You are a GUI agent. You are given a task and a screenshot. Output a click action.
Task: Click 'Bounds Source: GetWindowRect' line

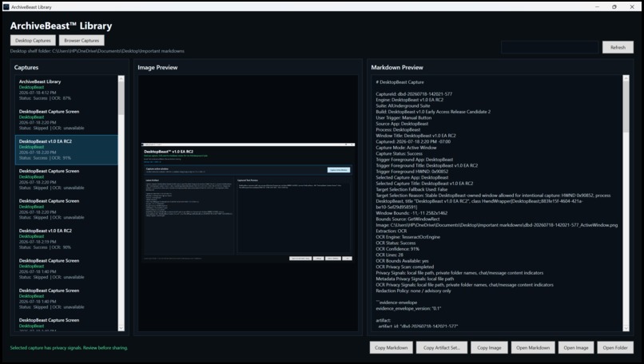[407, 220]
